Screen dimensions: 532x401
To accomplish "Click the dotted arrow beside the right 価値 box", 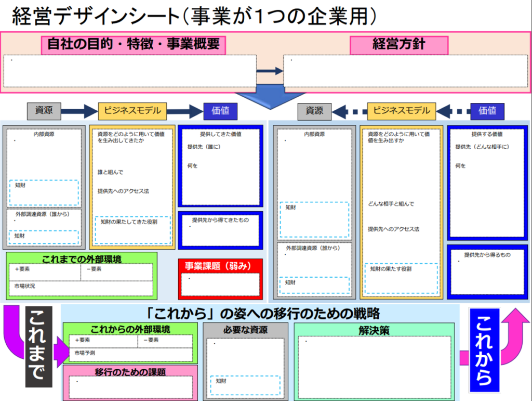I will [453, 111].
